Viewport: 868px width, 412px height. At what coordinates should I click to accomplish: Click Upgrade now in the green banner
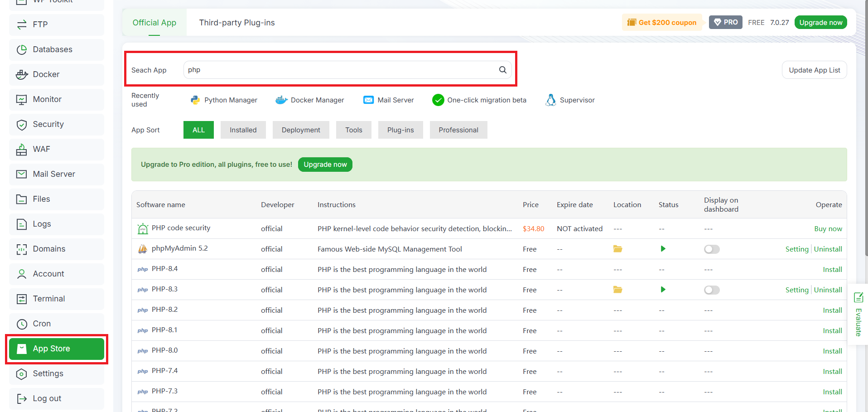325,165
